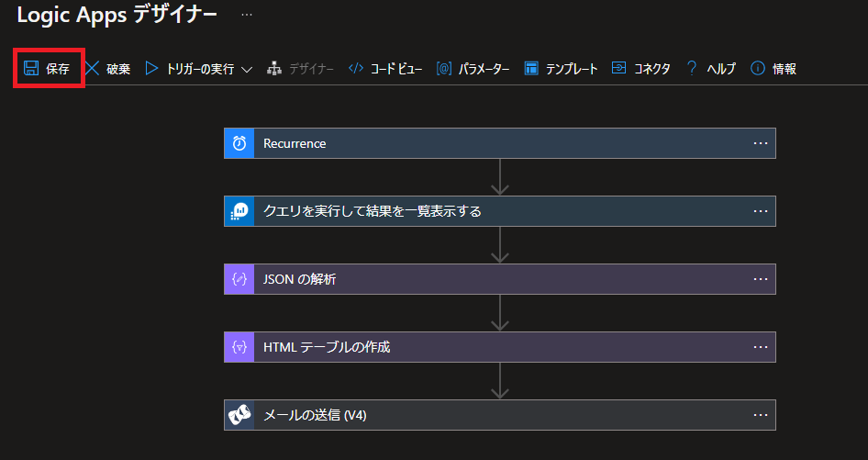Click the Log Analytics query step icon

pos(239,211)
